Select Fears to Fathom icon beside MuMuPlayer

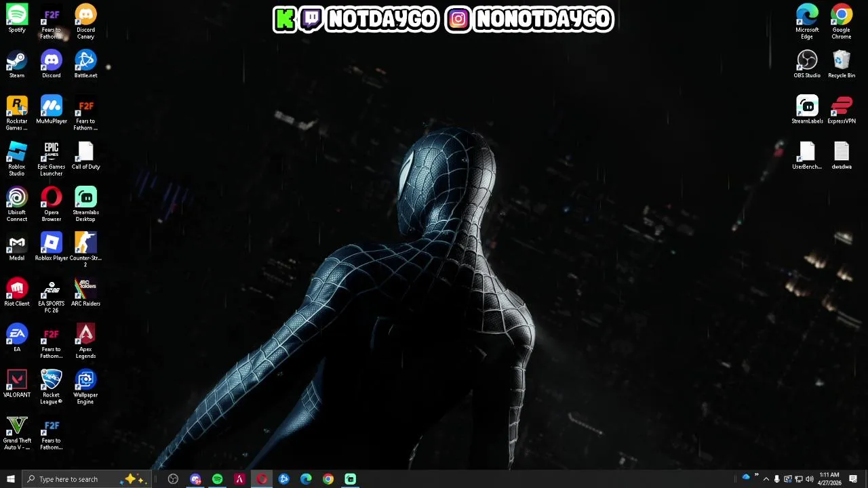(85, 113)
